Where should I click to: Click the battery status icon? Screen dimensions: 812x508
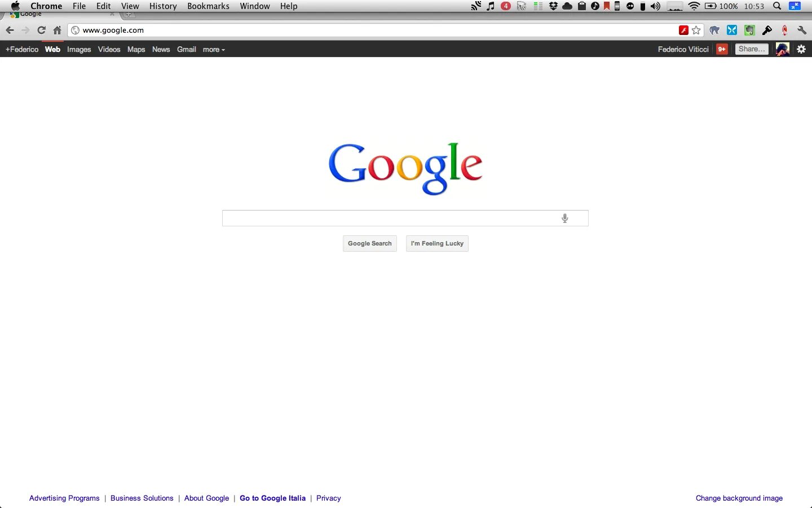(x=710, y=6)
